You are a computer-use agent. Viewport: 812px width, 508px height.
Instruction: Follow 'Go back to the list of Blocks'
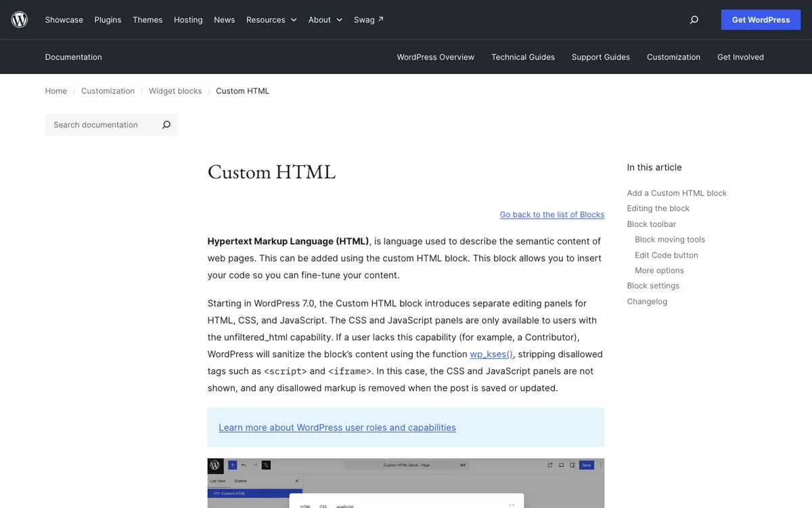(552, 215)
